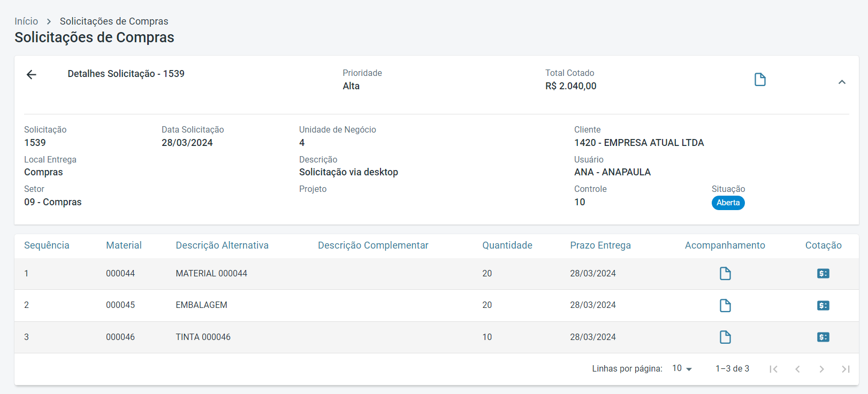The image size is (868, 394).
Task: Open Cotação for EMBALAGEM row
Action: 823,305
